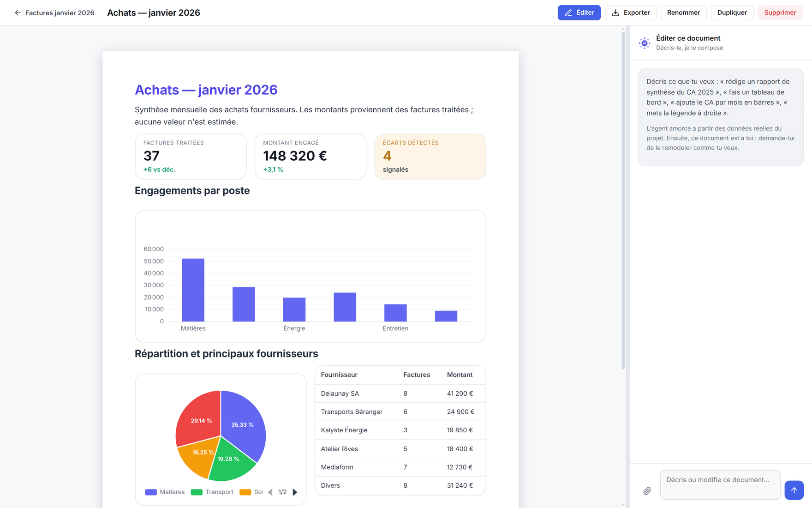
Task: Click the send arrow button in chat
Action: (x=794, y=490)
